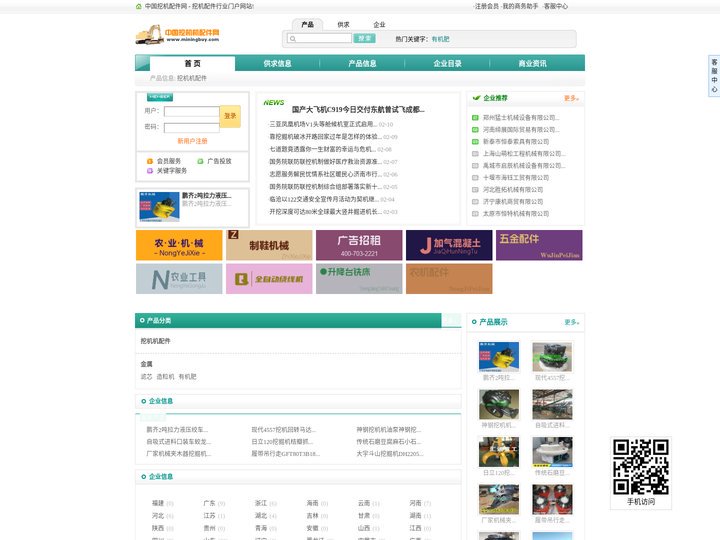720x540 pixels.
Task: Click the 浙江 province link
Action: pyautogui.click(x=261, y=503)
